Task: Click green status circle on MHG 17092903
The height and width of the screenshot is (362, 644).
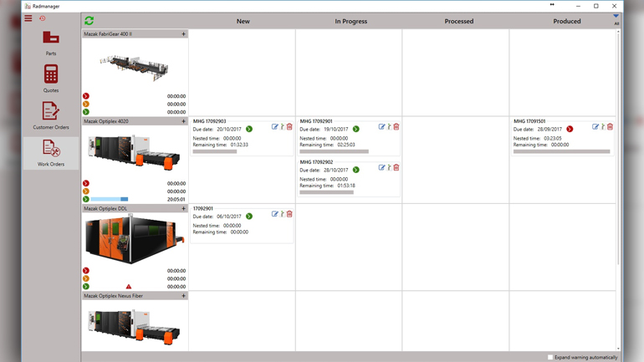Action: coord(249,129)
